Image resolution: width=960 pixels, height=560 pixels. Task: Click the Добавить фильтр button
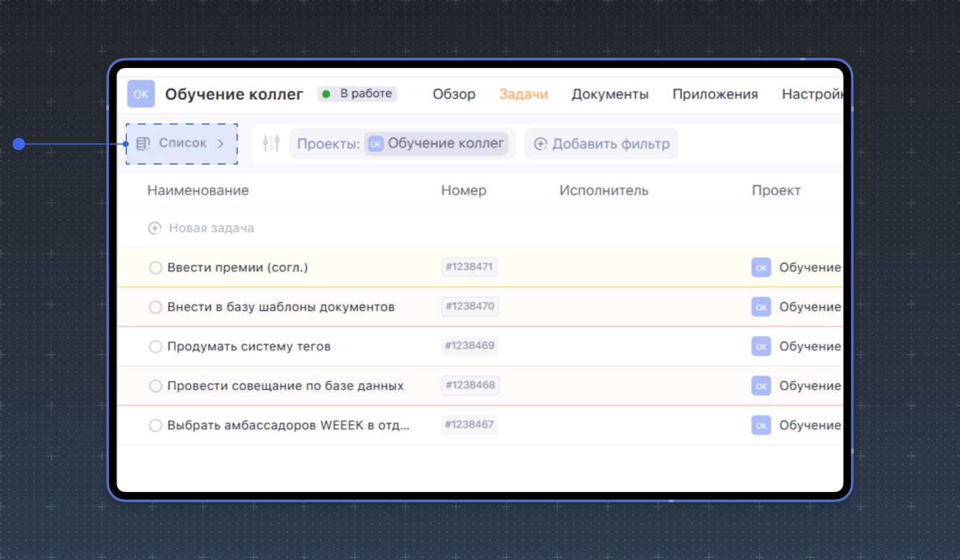[601, 143]
